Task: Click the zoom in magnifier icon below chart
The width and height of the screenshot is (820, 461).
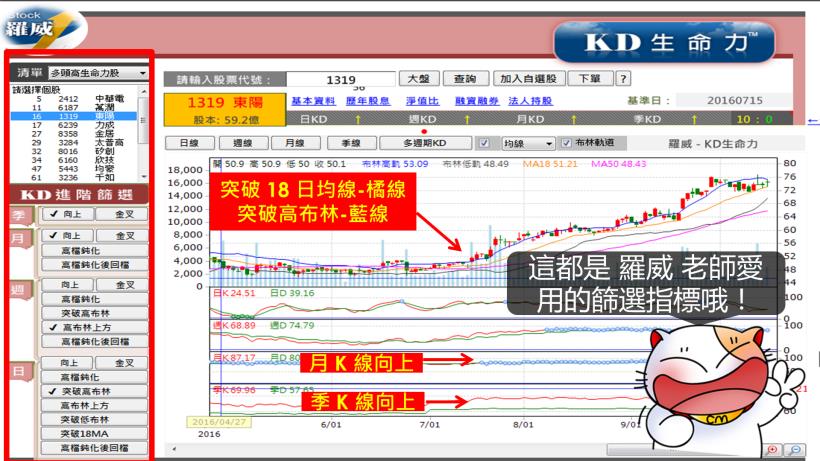Action: click(772, 450)
